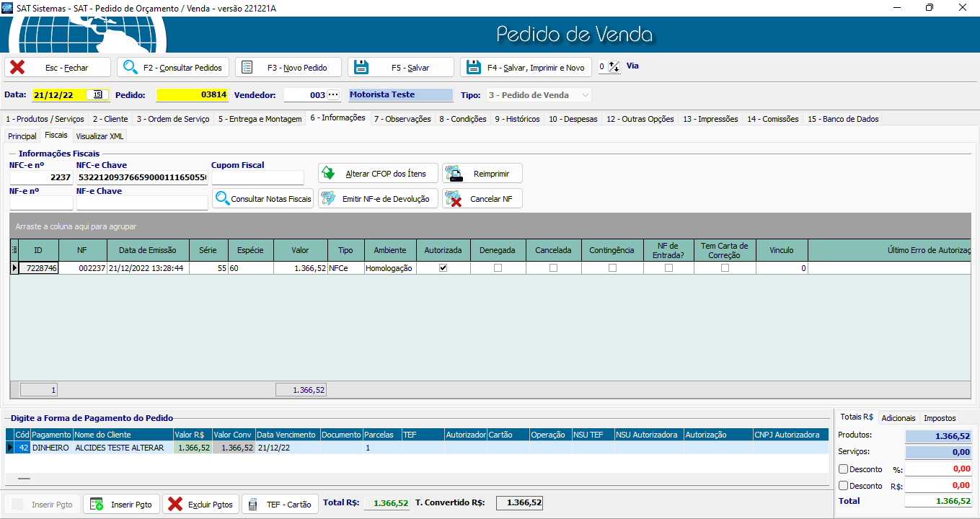This screenshot has height=519, width=980.
Task: Check the Desconto % checkbox
Action: point(843,469)
